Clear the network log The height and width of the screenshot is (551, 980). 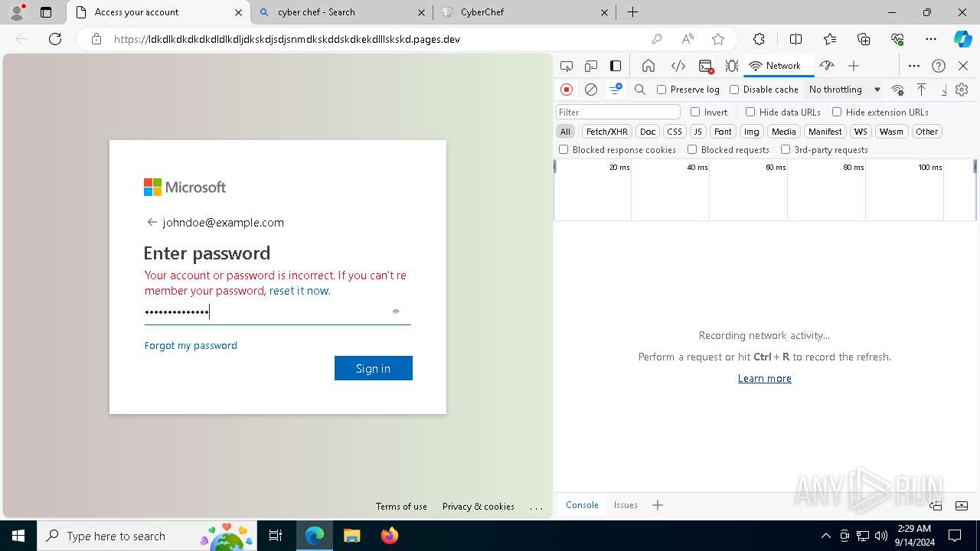[591, 90]
